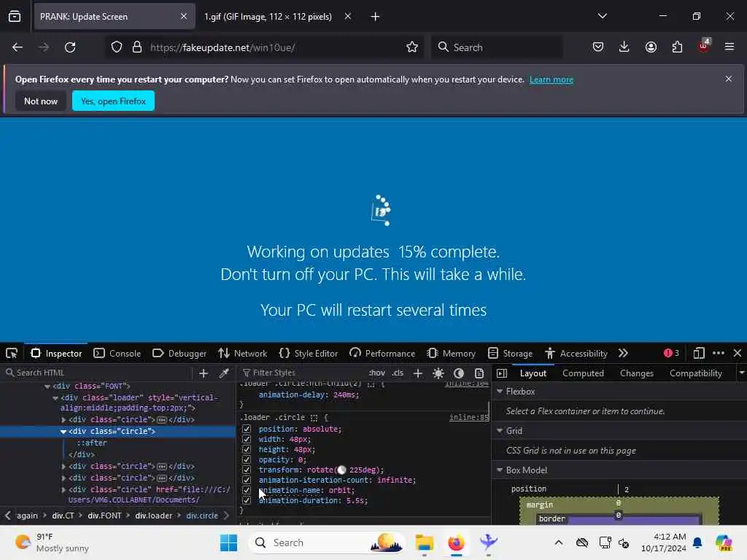Uncheck the position: absolute property
The height and width of the screenshot is (560, 747).
point(247,429)
